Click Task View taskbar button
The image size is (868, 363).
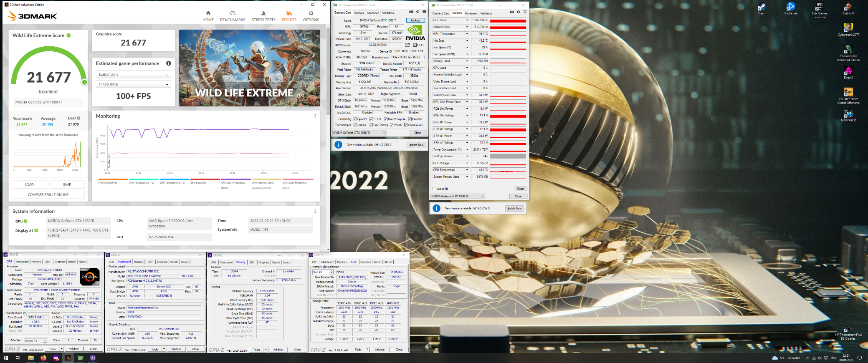point(18,358)
